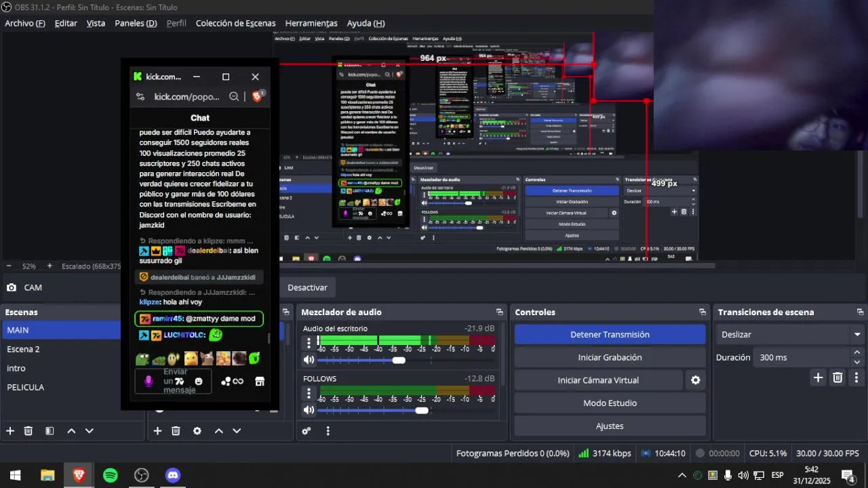Open the preview scaling percentage control
The width and height of the screenshot is (868, 488).
click(28, 266)
